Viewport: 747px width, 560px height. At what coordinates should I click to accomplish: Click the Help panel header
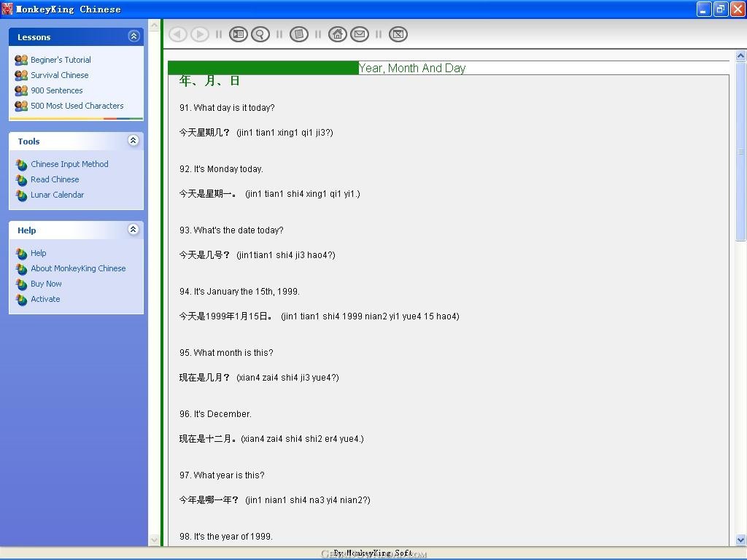[x=76, y=230]
